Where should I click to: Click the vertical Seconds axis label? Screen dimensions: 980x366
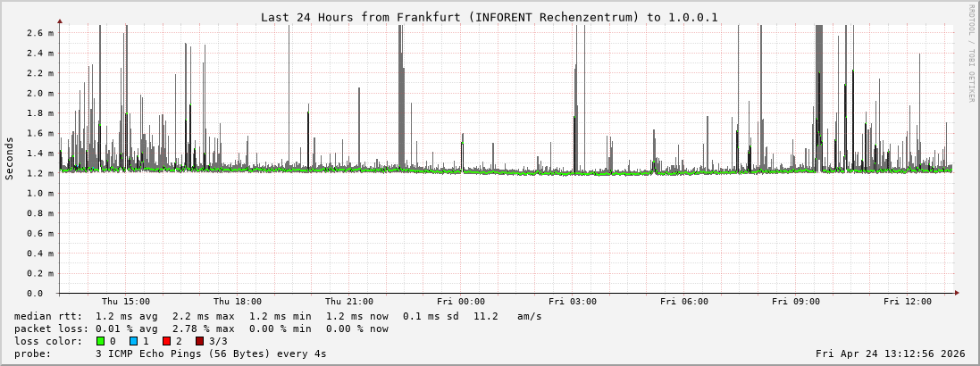coord(10,158)
